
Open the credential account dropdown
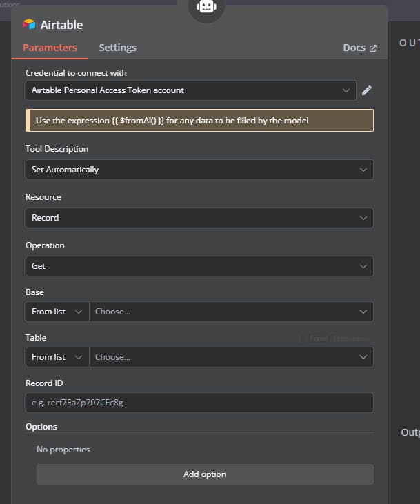(190, 90)
